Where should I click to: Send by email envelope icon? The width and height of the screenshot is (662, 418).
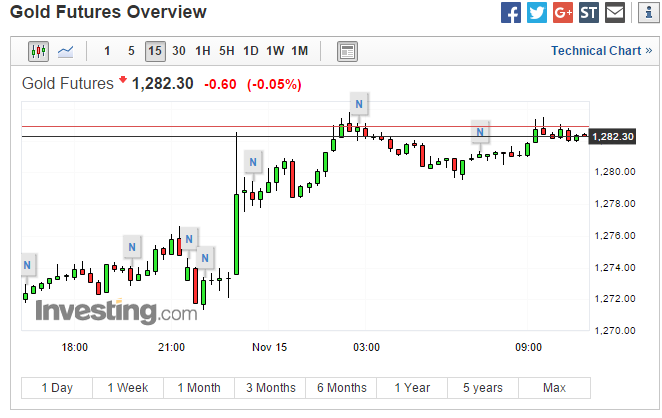click(615, 13)
